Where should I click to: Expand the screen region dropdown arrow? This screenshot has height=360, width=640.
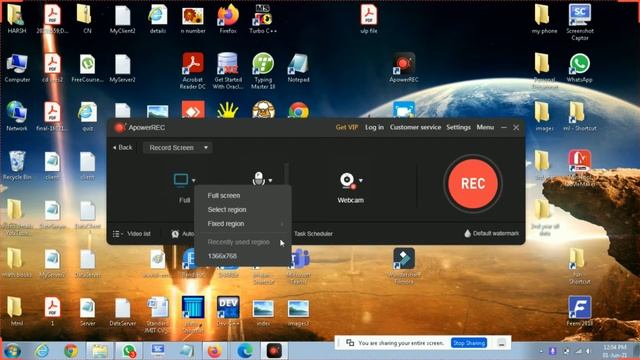tap(193, 180)
